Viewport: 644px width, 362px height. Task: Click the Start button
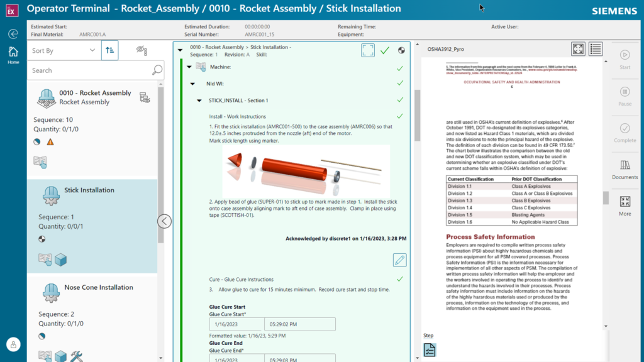625,60
